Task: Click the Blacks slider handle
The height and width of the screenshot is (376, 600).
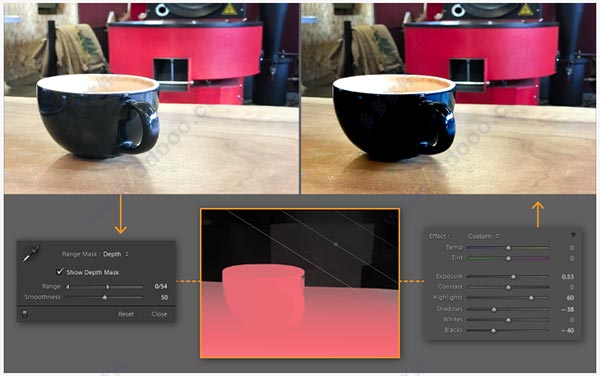Action: click(x=493, y=330)
